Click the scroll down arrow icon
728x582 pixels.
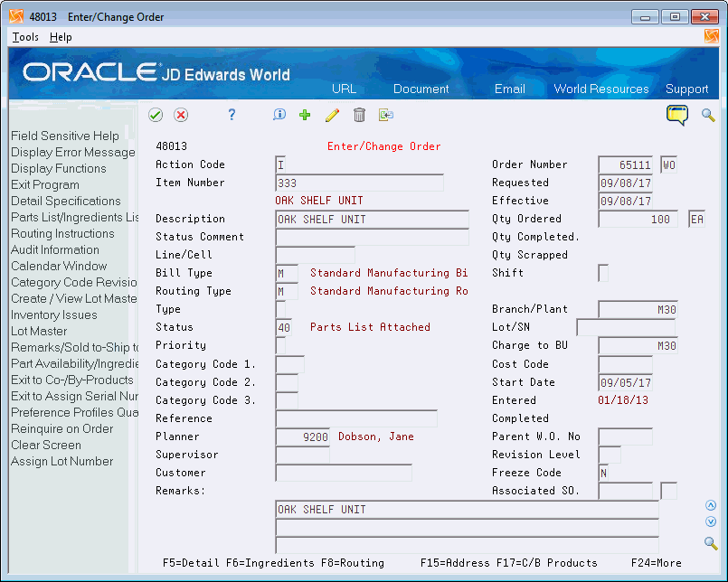pos(710,521)
